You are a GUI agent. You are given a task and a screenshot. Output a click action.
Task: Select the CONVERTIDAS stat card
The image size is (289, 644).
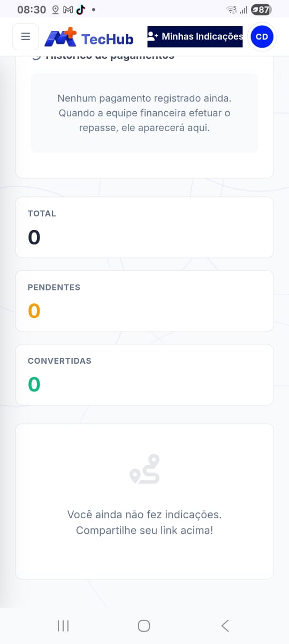(x=144, y=374)
